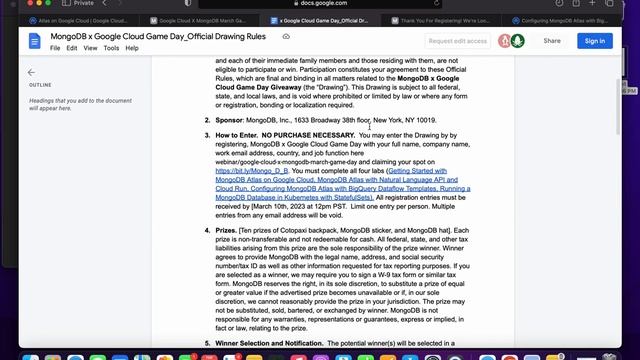
Task: Click the cloud document status icon
Action: (286, 36)
